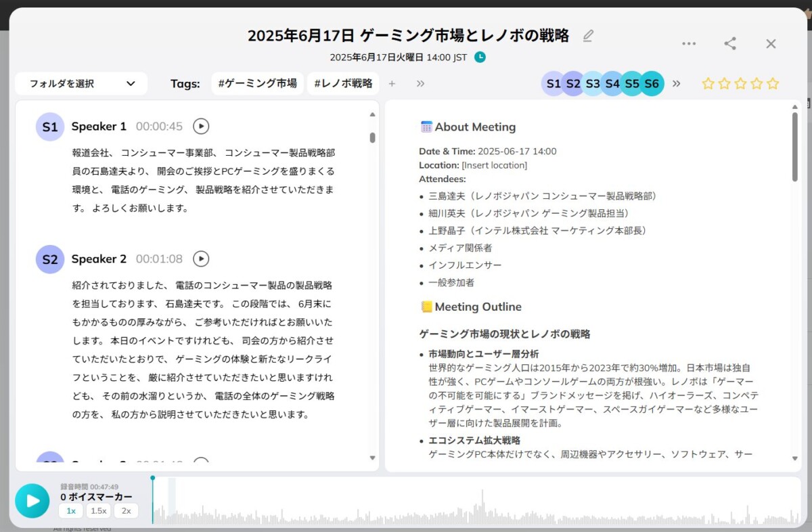Click the playhead marker on waveform
Image resolution: width=812 pixels, height=532 pixels.
pos(153,479)
